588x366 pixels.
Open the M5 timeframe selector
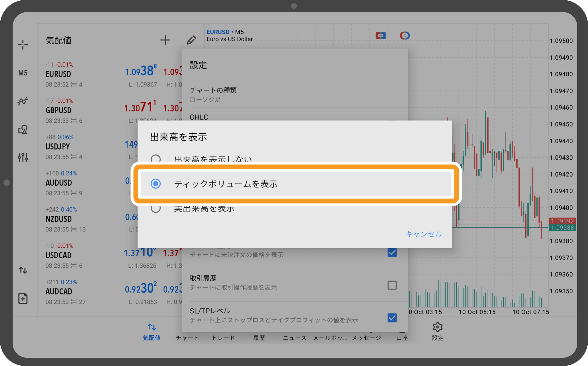pos(23,73)
